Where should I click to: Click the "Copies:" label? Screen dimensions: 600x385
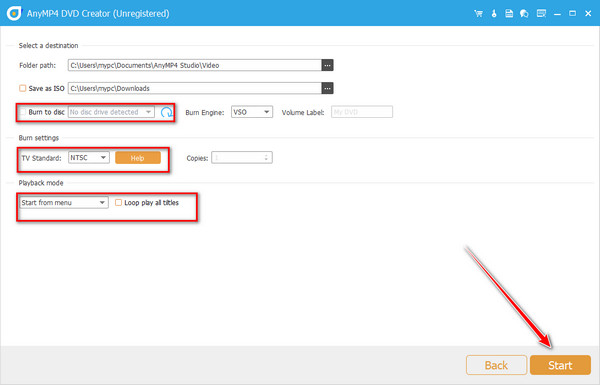pos(197,158)
